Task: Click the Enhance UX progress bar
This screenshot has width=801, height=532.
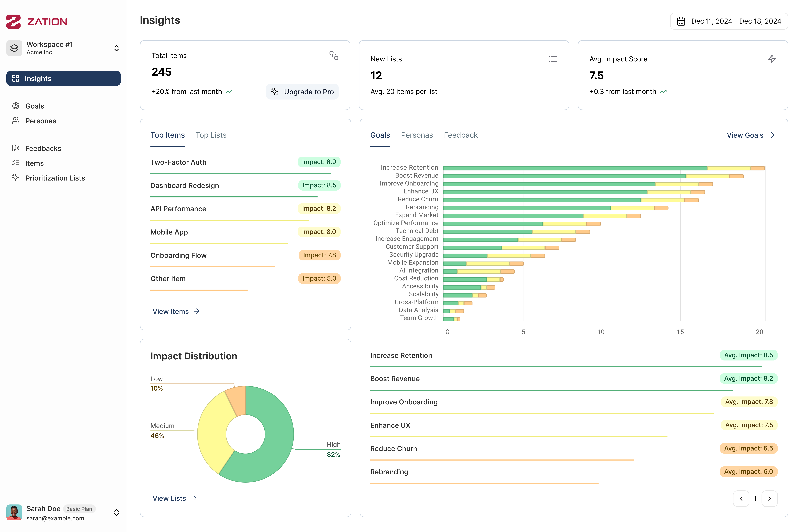Action: [x=519, y=437]
